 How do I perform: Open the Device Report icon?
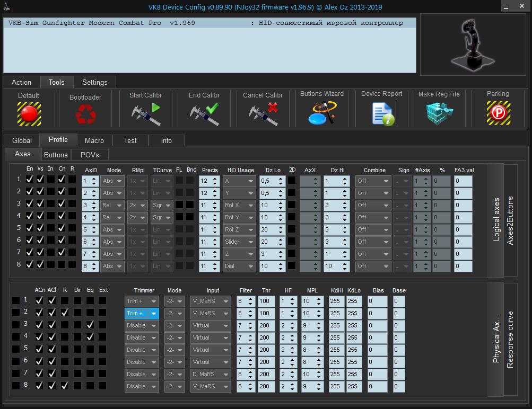[x=383, y=114]
